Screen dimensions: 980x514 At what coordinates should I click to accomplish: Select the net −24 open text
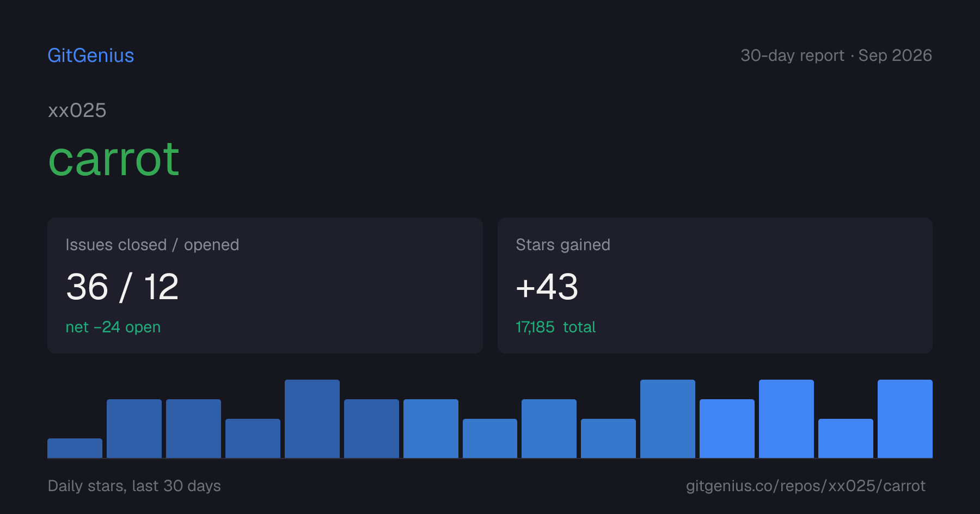point(113,327)
